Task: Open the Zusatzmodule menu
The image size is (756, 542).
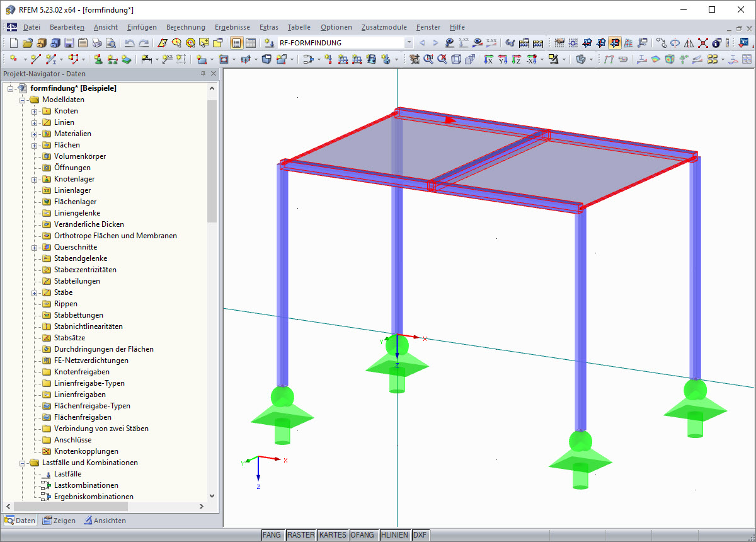Action: [x=384, y=27]
